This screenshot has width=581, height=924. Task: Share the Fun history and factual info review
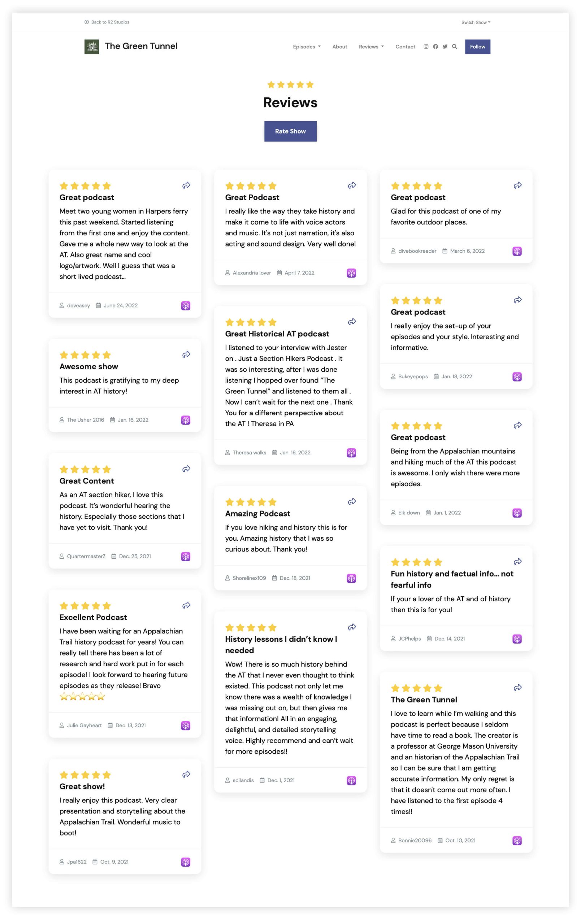point(518,562)
